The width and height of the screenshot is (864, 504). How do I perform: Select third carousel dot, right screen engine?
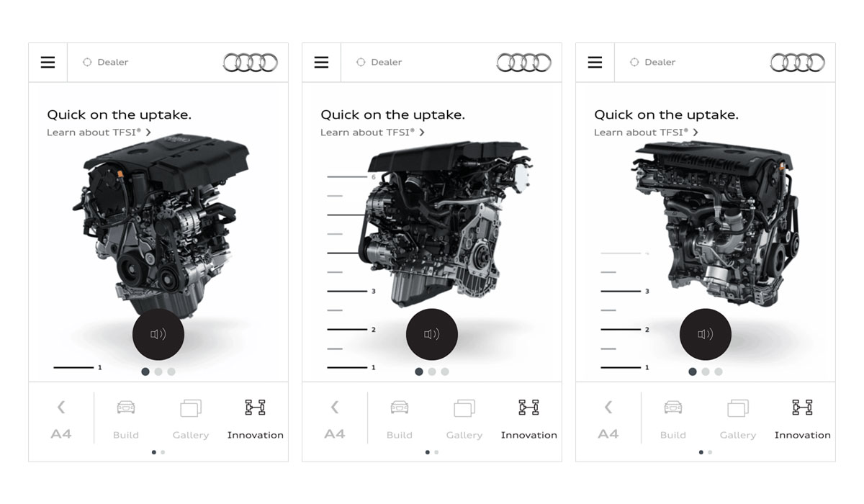pos(719,372)
